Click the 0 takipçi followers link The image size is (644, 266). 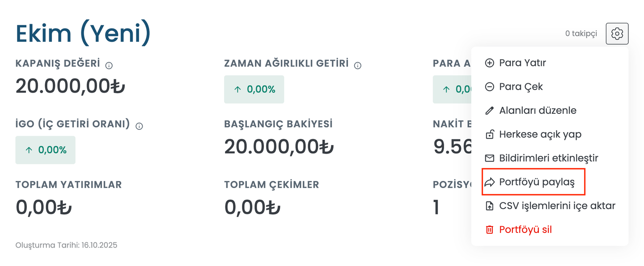tap(581, 34)
